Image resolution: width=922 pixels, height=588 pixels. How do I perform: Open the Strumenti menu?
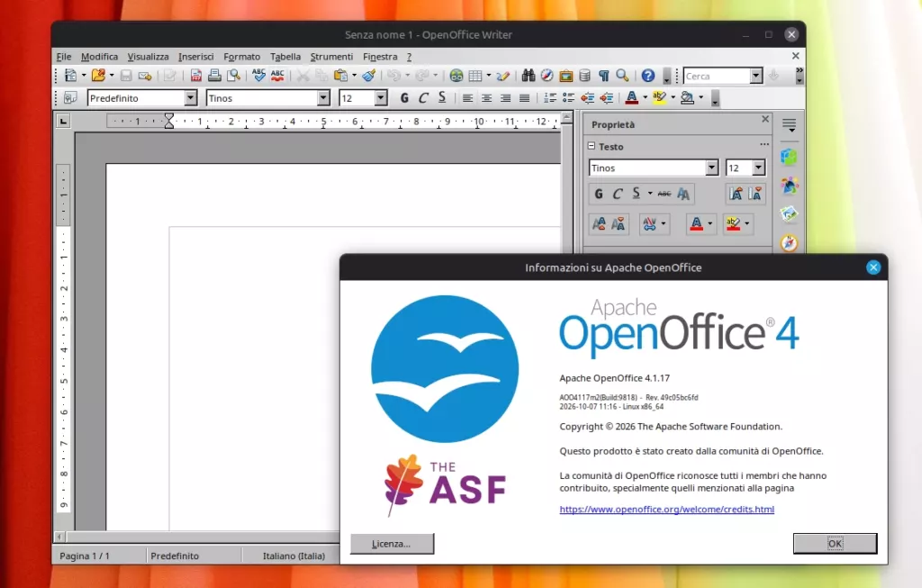point(331,57)
